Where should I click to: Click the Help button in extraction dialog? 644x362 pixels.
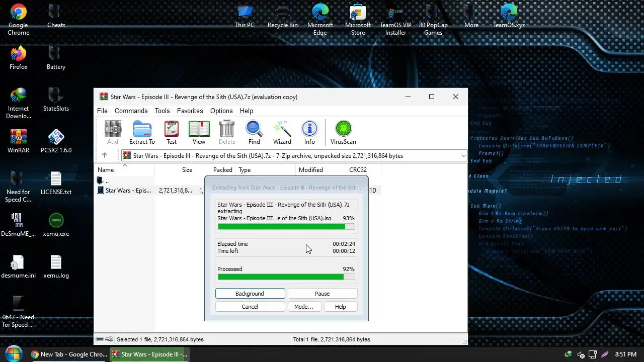[x=340, y=307]
